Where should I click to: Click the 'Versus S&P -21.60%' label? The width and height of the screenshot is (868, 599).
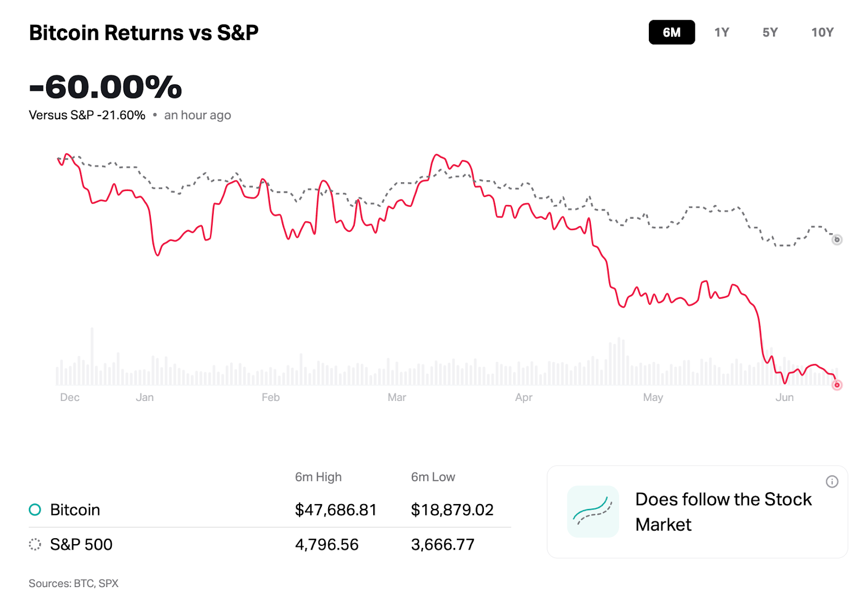coord(87,115)
